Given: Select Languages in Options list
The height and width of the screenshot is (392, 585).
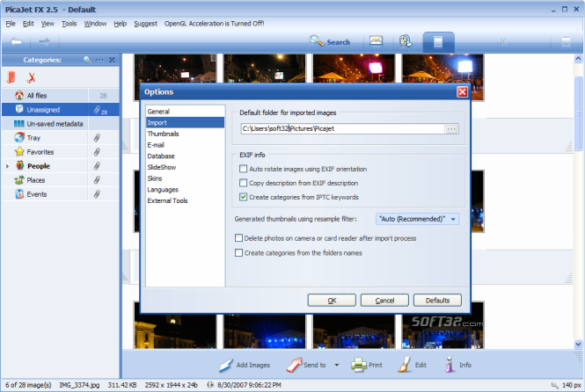Looking at the screenshot, I should click(x=185, y=189).
